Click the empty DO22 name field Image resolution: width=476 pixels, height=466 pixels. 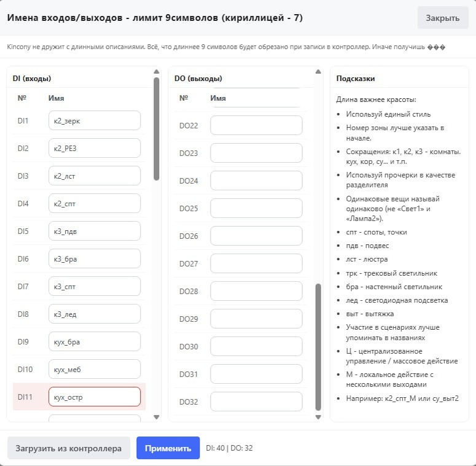[x=256, y=125]
